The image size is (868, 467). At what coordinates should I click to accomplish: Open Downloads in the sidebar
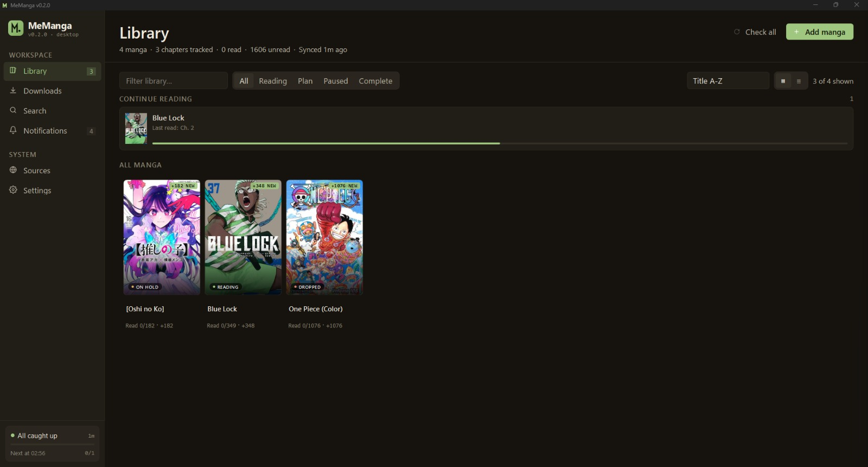pyautogui.click(x=53, y=91)
